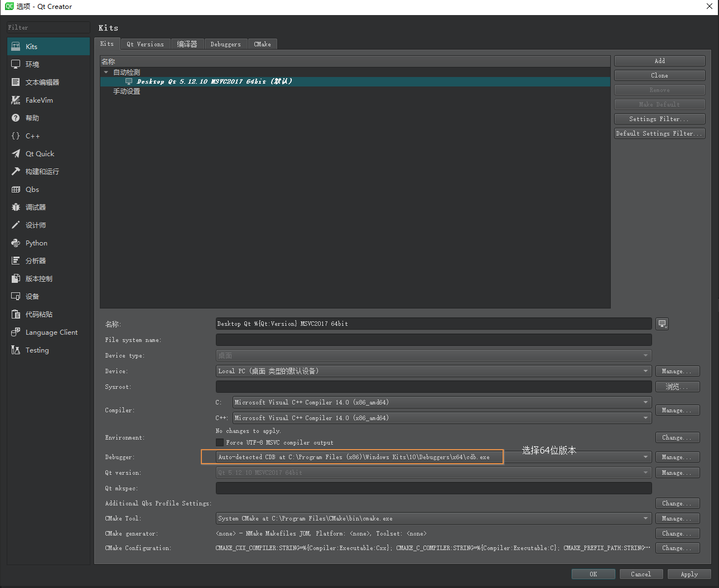This screenshot has height=588, width=719.
Task: Switch to the CMake tab
Action: pos(262,44)
